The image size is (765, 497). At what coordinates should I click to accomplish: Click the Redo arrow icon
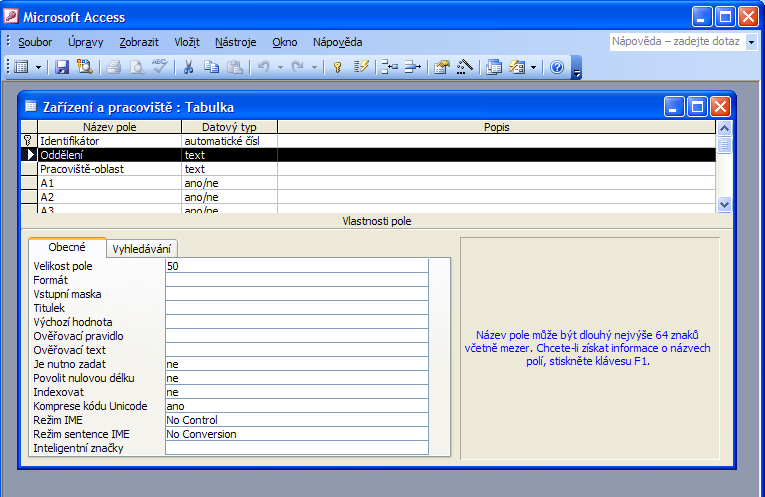(298, 67)
